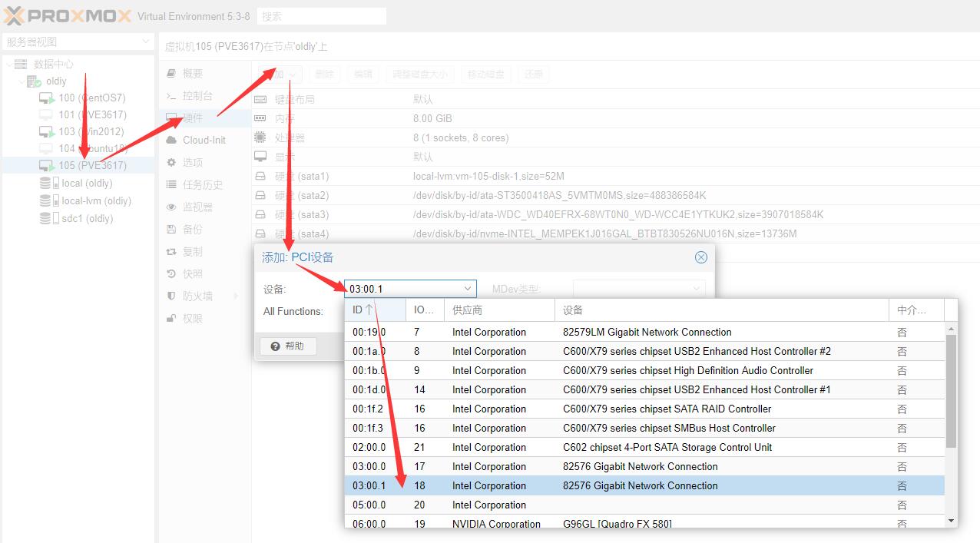Select device 00:1f.2 SATA RAID Controller

[645, 409]
